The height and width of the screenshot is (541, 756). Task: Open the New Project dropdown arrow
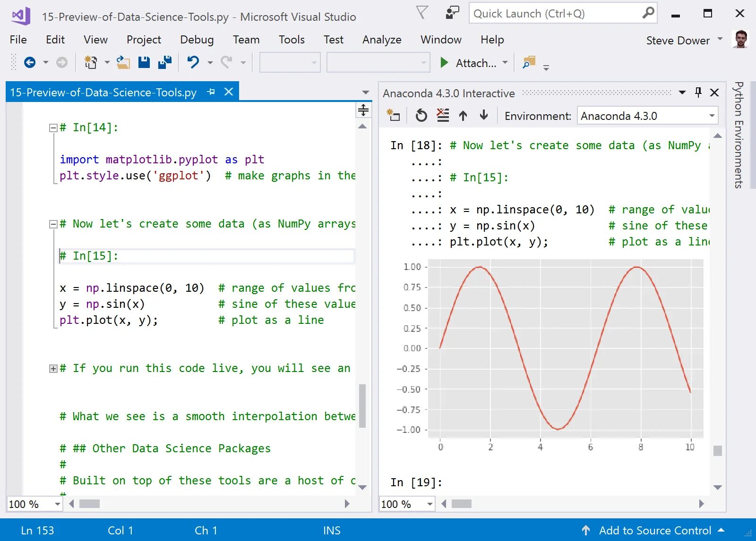107,62
